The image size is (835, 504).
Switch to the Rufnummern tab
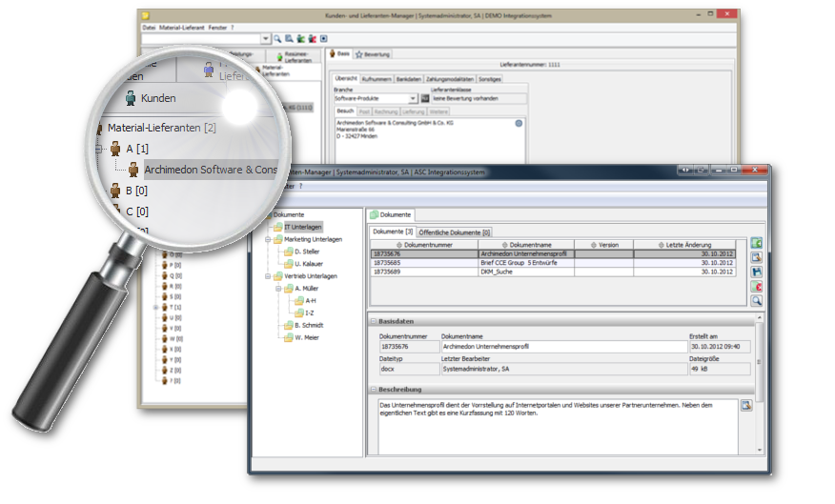pos(377,79)
